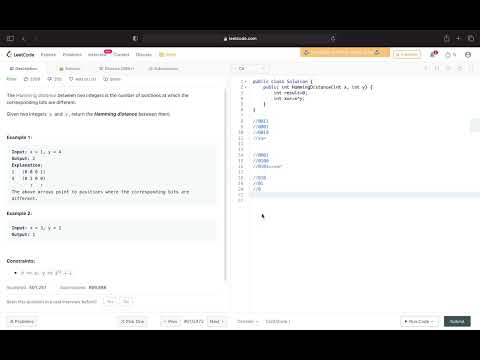This screenshot has height=360, width=480.
Task: Go to the Prev problem
Action: [170, 321]
